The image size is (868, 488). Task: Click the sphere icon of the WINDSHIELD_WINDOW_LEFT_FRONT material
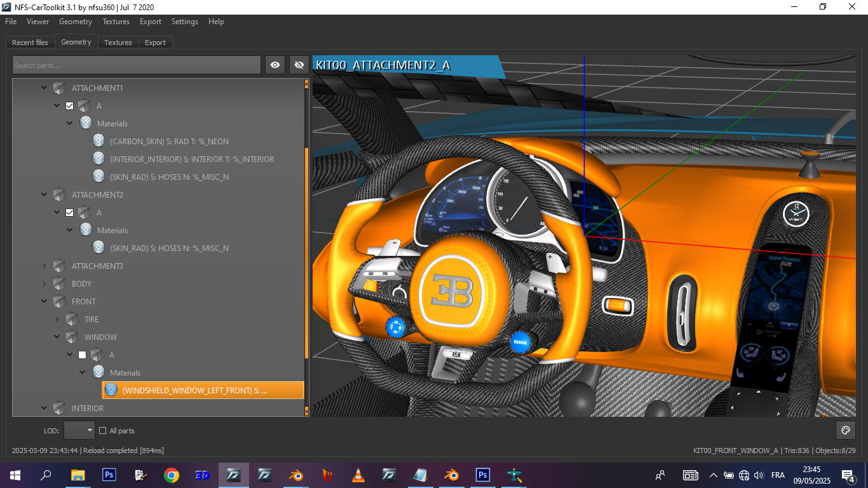click(x=111, y=390)
